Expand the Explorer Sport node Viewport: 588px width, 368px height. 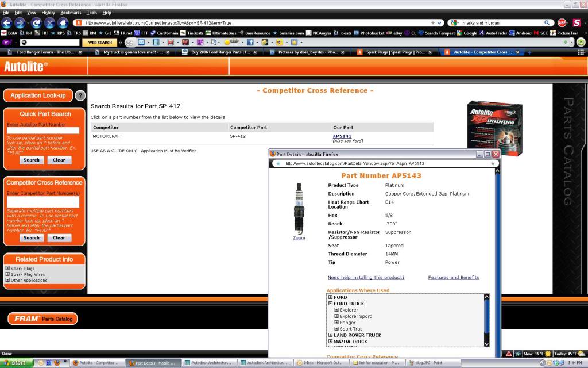point(336,316)
